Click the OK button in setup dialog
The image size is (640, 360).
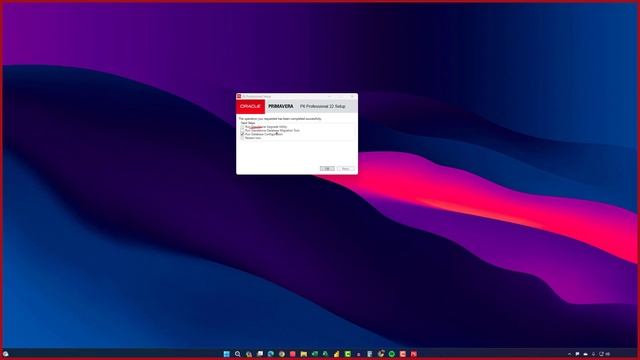tap(327, 169)
